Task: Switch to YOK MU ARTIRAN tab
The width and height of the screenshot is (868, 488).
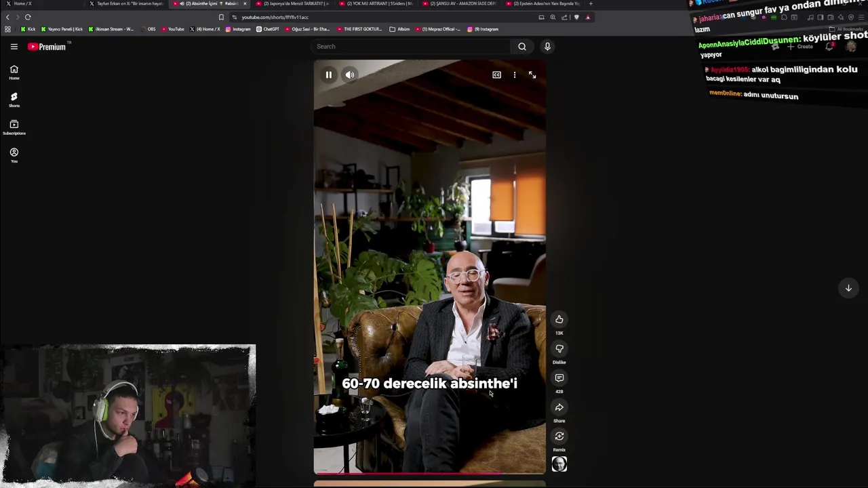Action: click(378, 3)
